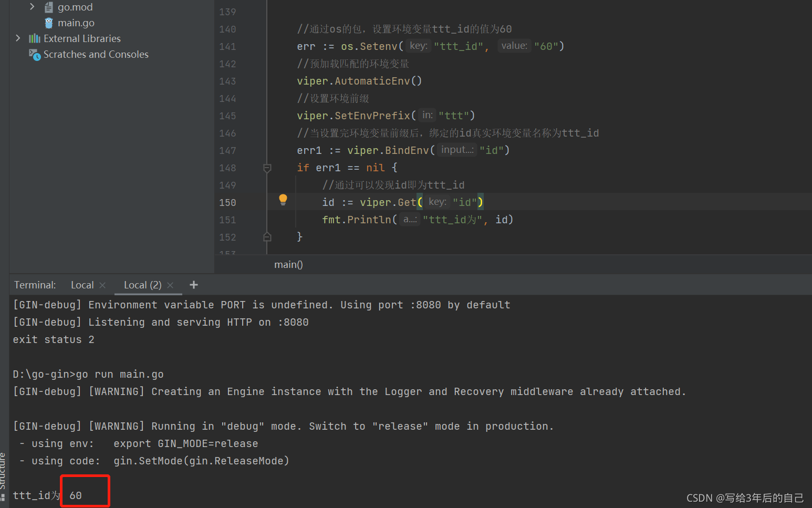812x508 pixels.
Task: Click the CSDN watermark link
Action: pyautogui.click(x=745, y=497)
